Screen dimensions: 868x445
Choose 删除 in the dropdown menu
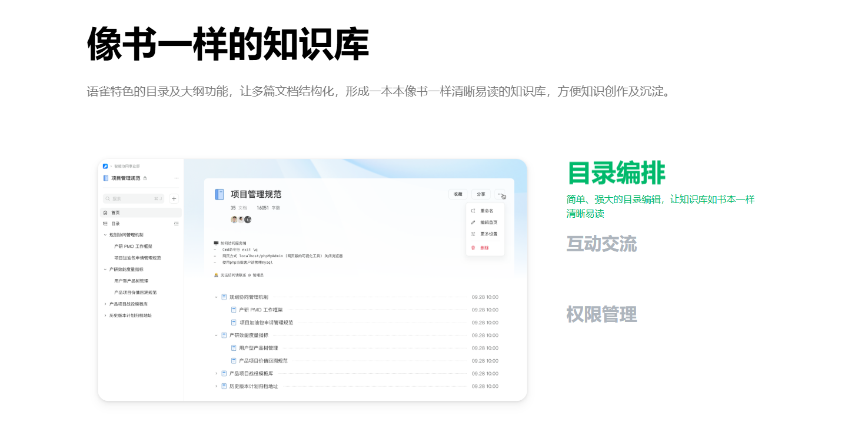pos(484,248)
